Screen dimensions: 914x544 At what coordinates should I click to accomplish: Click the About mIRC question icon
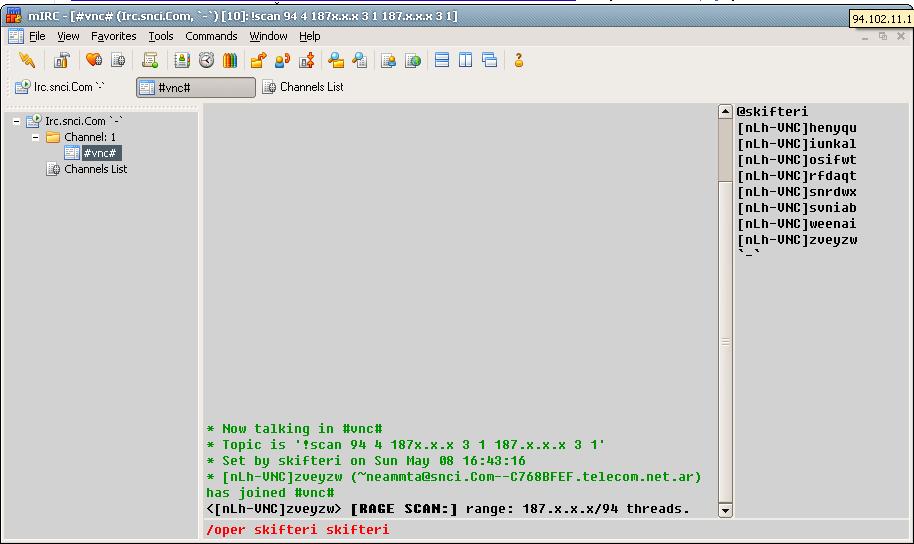[518, 60]
